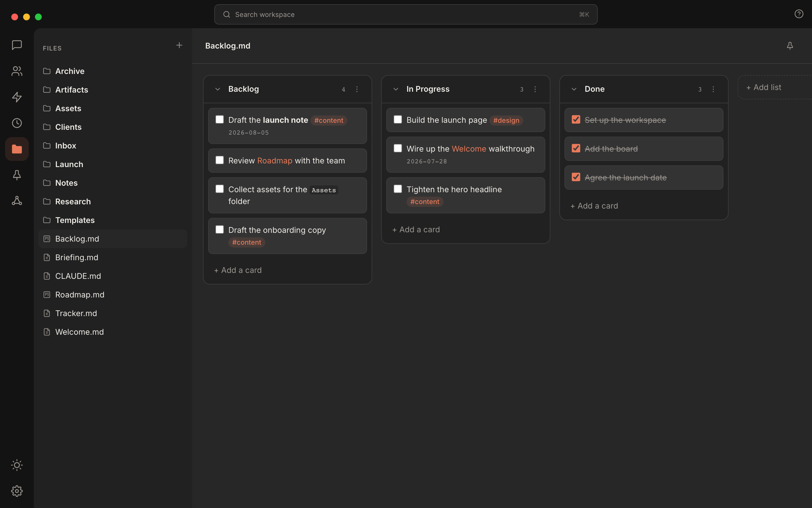Collapse the Backlog list chevron
Image resolution: width=812 pixels, height=508 pixels.
217,89
